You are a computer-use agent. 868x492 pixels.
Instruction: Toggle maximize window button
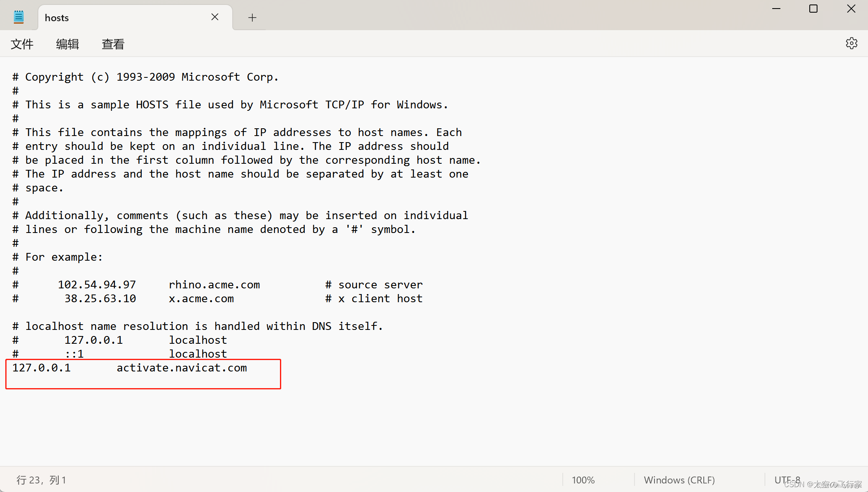point(813,9)
